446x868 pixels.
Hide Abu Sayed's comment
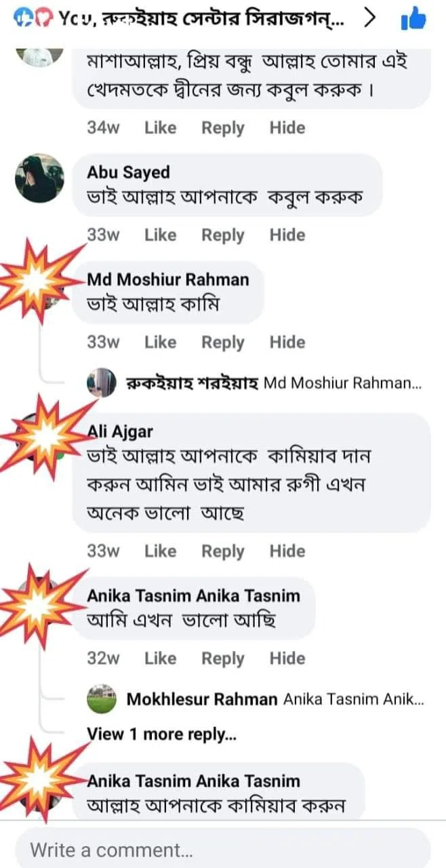(287, 235)
